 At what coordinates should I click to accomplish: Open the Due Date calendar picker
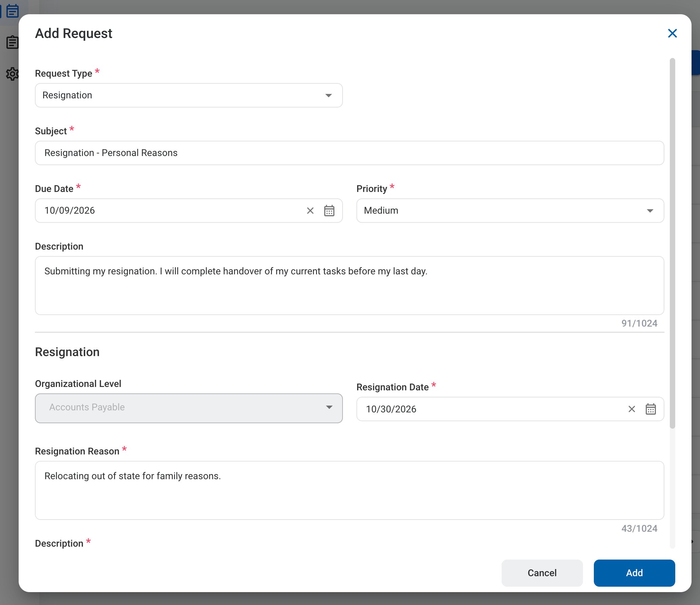[x=329, y=211]
